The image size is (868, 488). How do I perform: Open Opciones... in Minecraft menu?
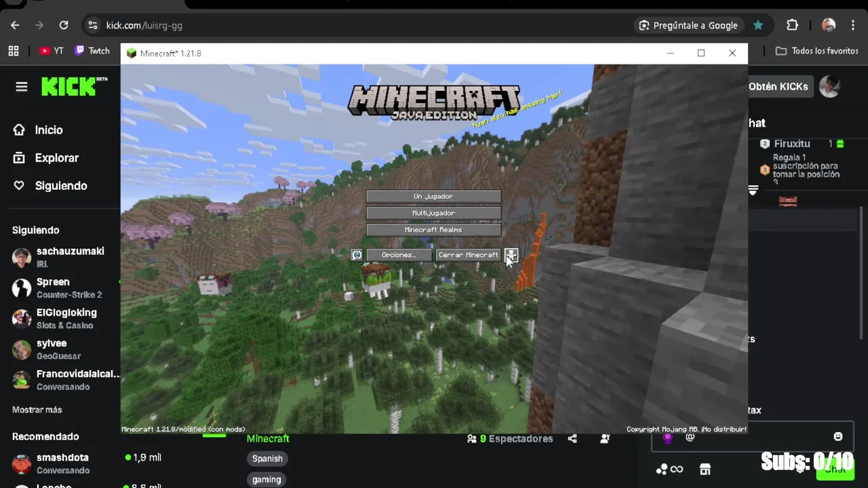(399, 255)
